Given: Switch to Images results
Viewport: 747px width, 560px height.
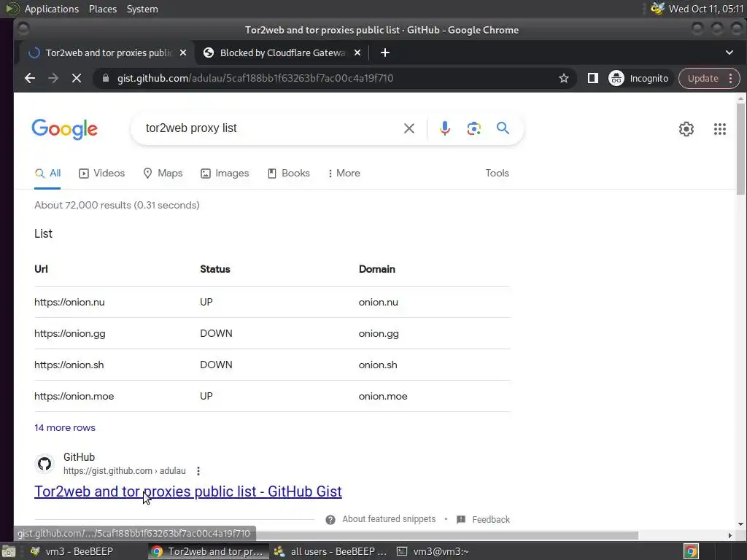Looking at the screenshot, I should click(x=225, y=174).
